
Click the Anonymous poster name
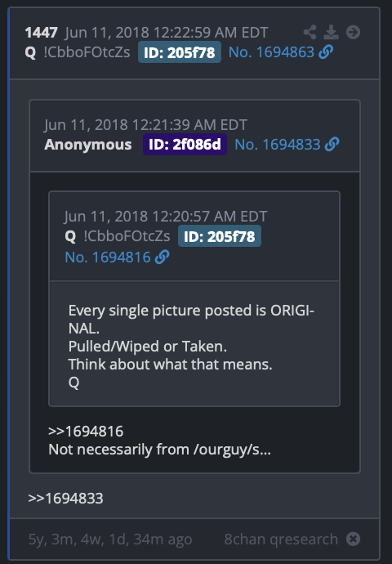tap(88, 144)
